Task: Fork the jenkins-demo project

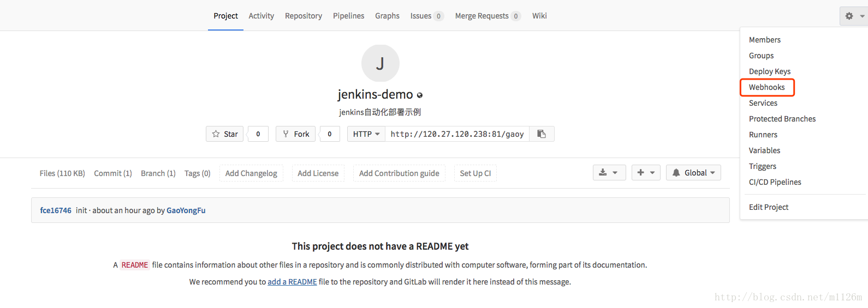Action: (295, 134)
